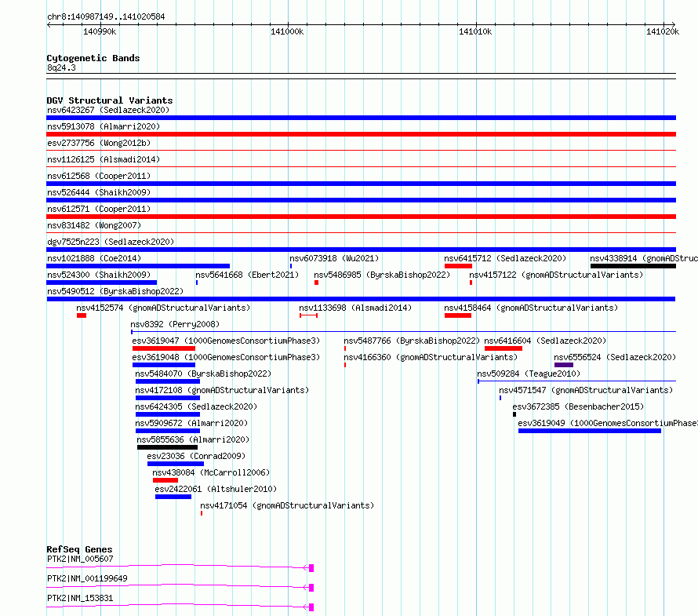Select the nsv612568 (Cooper2011) label

click(99, 176)
